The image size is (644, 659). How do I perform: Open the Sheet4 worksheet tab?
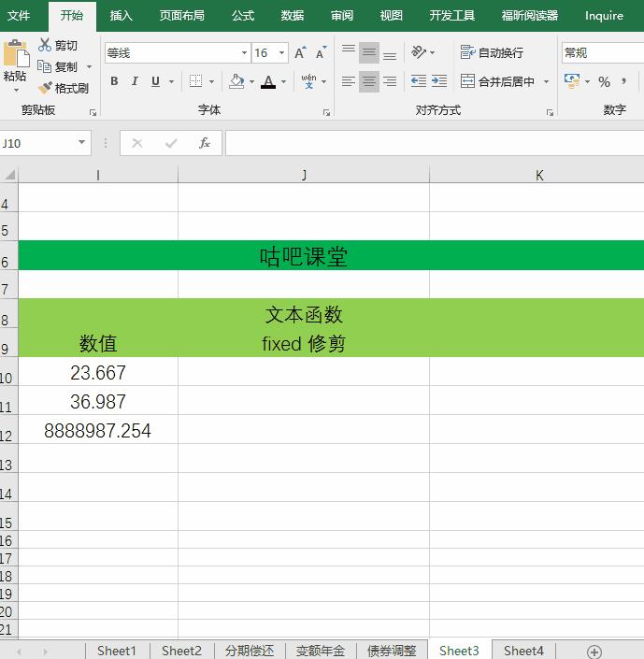pyautogui.click(x=523, y=651)
